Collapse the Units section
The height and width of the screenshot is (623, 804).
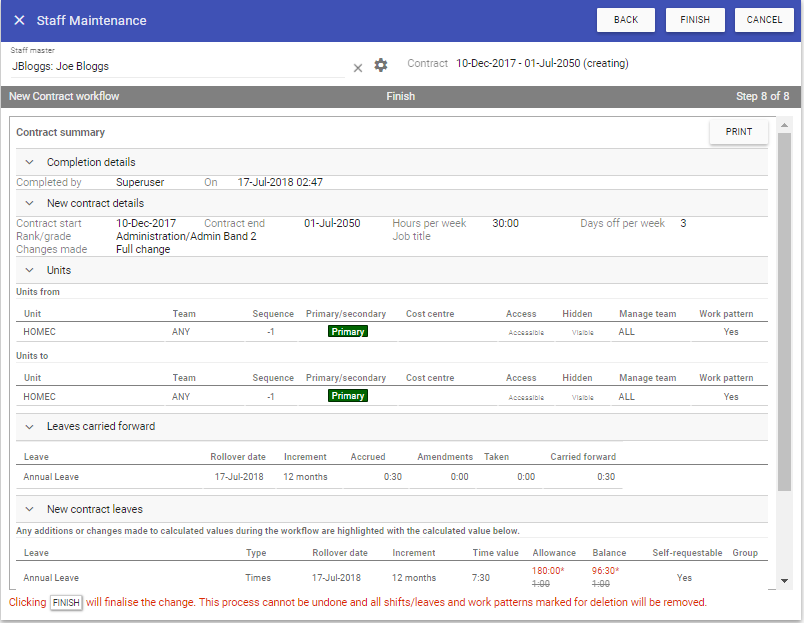(x=29, y=270)
